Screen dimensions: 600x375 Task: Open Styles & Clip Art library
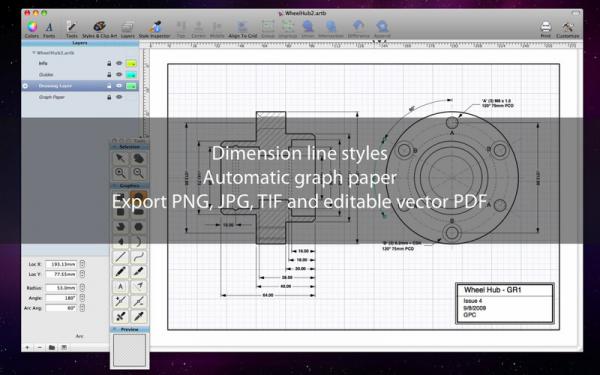coord(99,29)
